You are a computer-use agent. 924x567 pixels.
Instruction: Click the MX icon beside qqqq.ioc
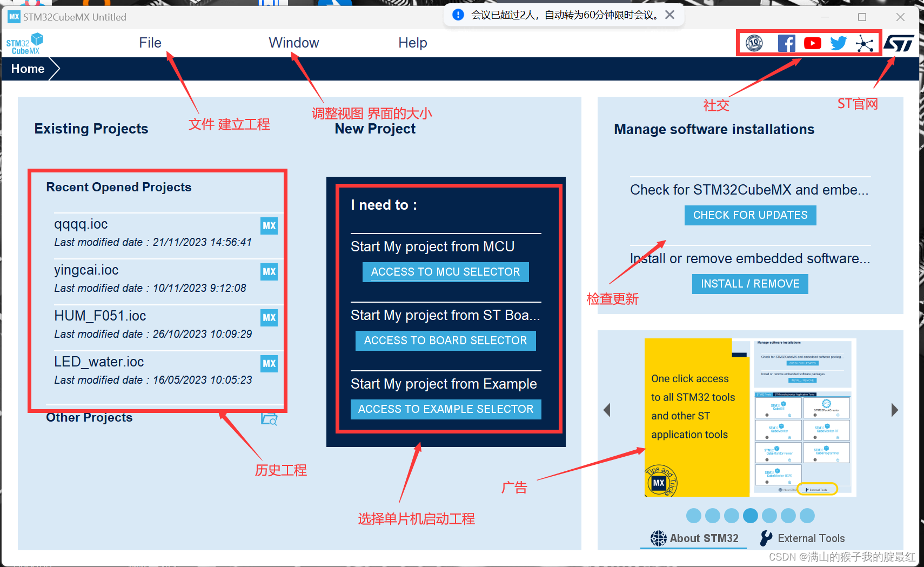pyautogui.click(x=269, y=226)
